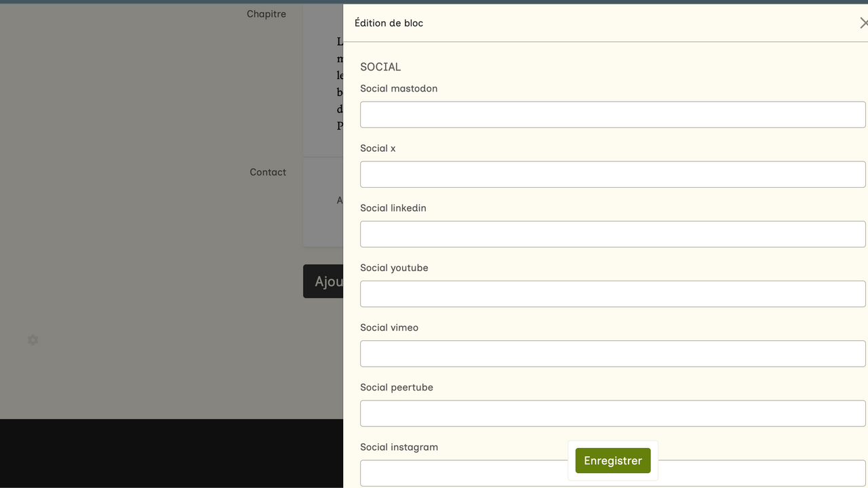The image size is (868, 488).
Task: Close the Édition de bloc panel
Action: [x=863, y=23]
